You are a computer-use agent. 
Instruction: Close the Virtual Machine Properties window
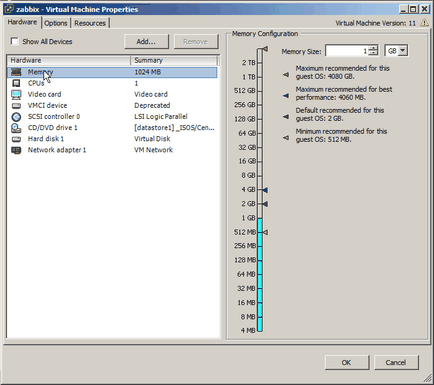(424, 9)
